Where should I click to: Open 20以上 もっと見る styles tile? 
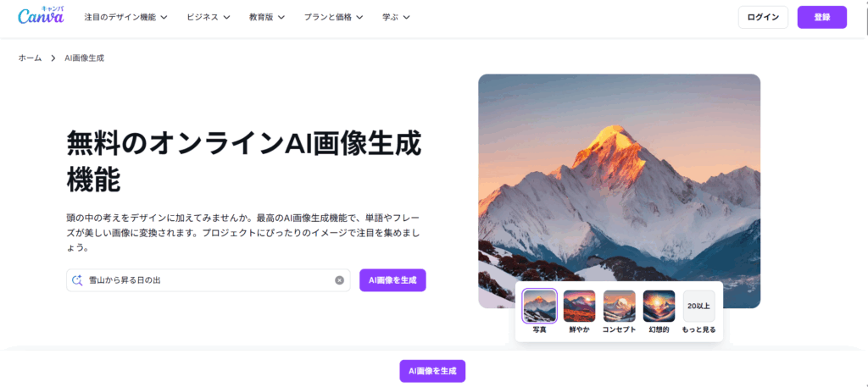coord(699,307)
